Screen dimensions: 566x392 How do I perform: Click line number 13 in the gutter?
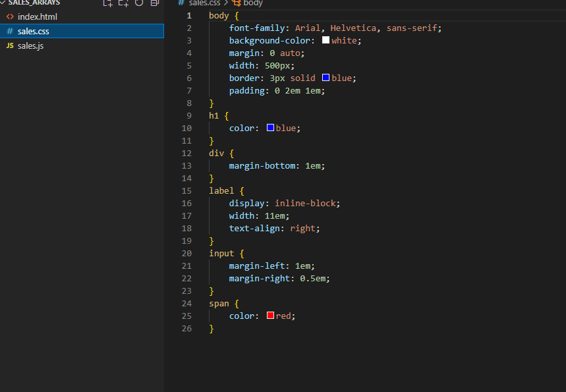(186, 165)
